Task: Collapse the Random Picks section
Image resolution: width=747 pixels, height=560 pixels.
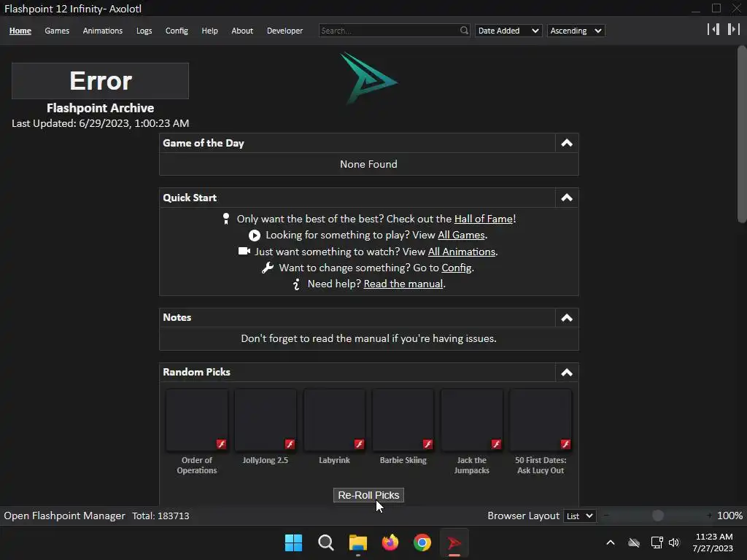Action: tap(566, 373)
